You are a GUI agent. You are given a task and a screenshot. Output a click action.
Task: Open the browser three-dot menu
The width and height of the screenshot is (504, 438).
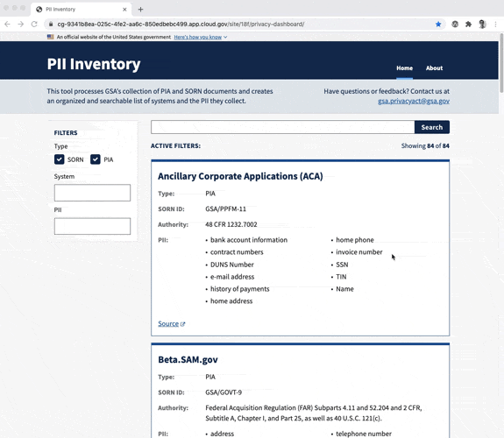click(x=495, y=25)
